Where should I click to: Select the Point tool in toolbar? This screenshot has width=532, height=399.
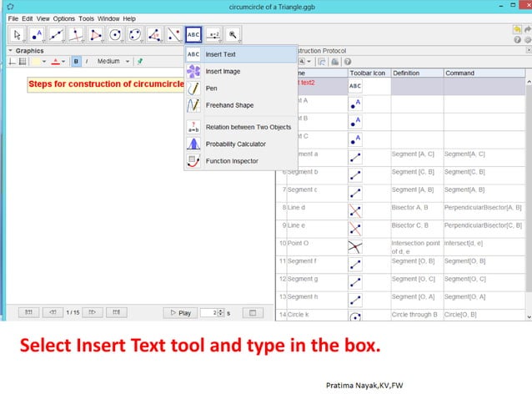[37, 34]
